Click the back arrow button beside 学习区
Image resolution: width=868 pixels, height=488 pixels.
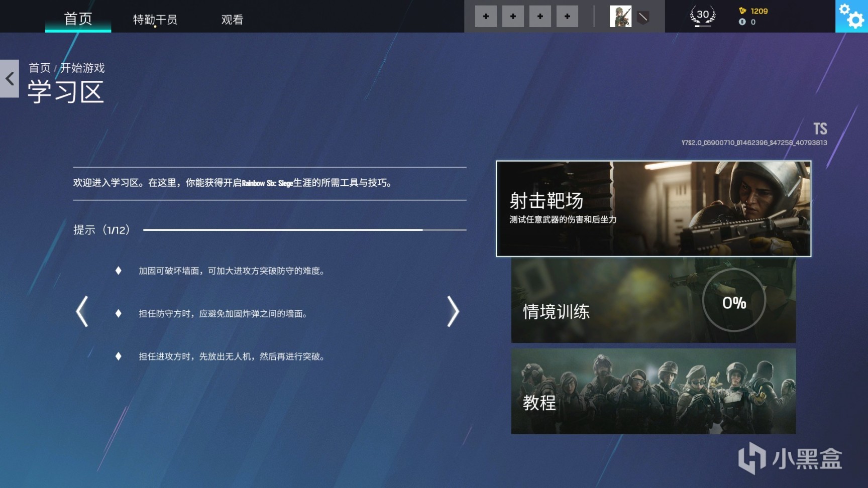pyautogui.click(x=10, y=78)
